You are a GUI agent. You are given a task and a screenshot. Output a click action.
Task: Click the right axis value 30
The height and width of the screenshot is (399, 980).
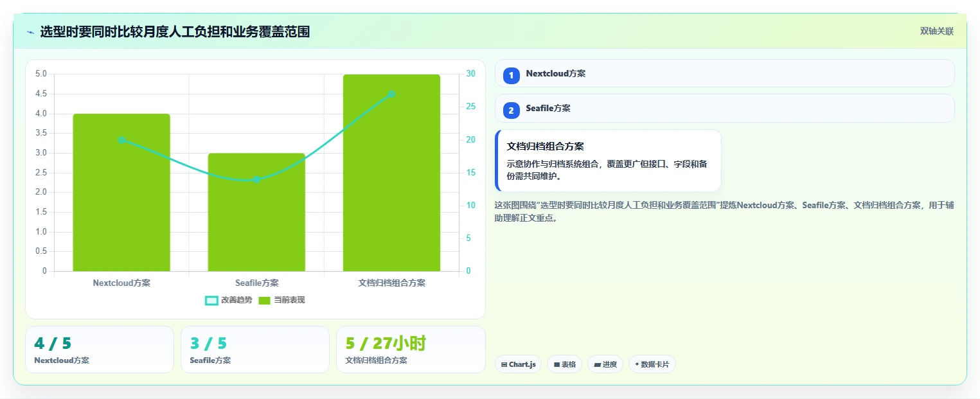coord(471,74)
